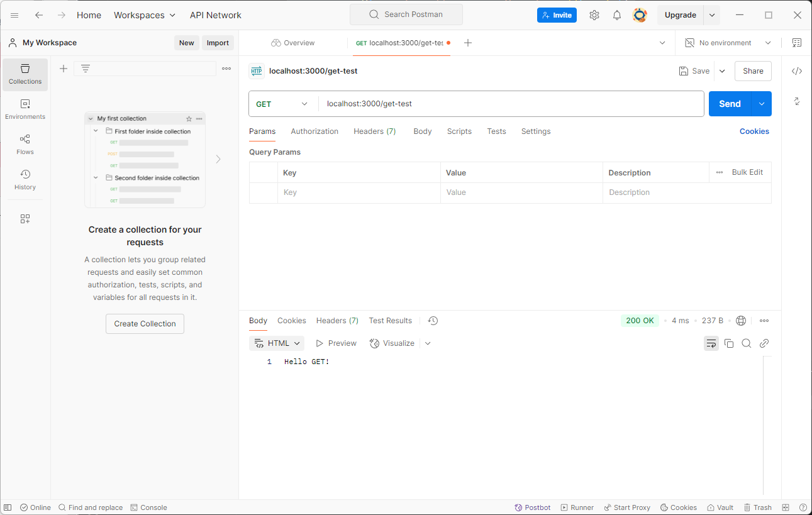
Task: Open two-pane layout icon in status bar
Action: click(x=786, y=507)
